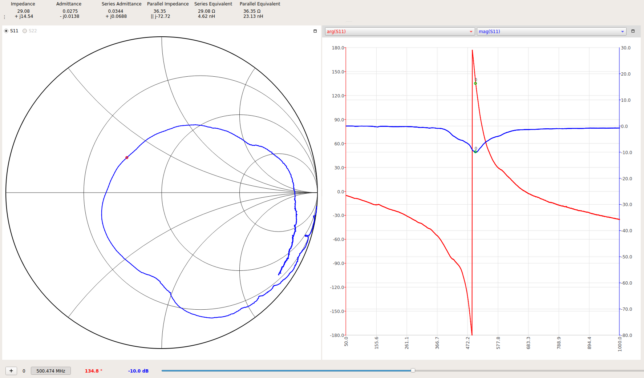Click the graph panel save icon

point(633,31)
